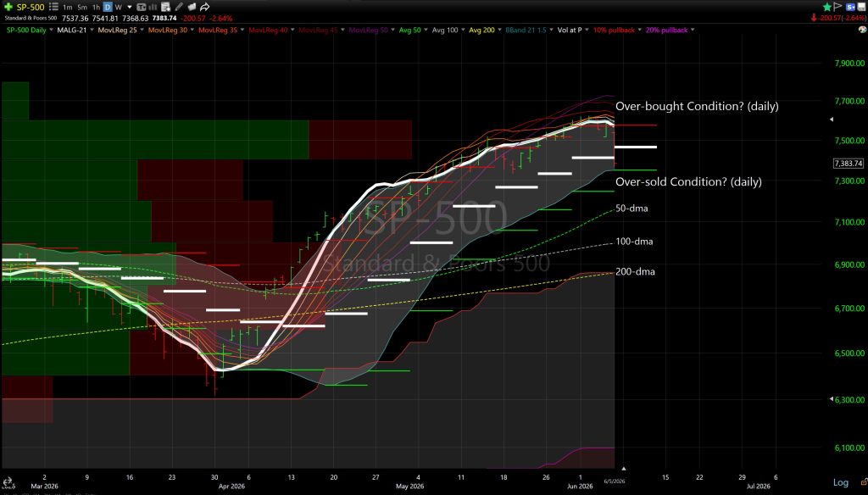
Task: Expand the MovLReg 30 dropdown
Action: click(192, 30)
